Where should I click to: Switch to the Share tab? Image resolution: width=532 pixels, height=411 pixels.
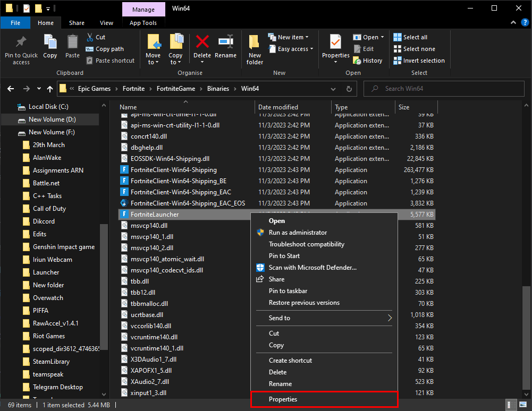click(77, 23)
